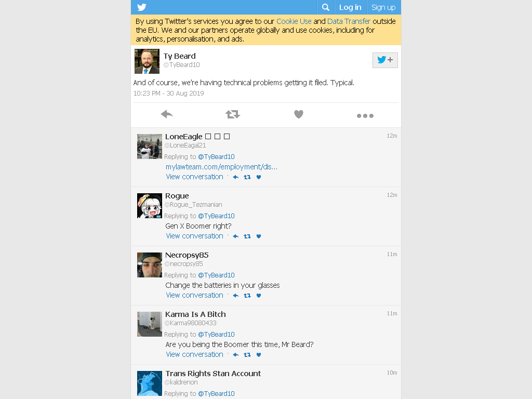View conversation for Rogue's reply
Image resolution: width=532 pixels, height=399 pixels.
click(x=194, y=236)
